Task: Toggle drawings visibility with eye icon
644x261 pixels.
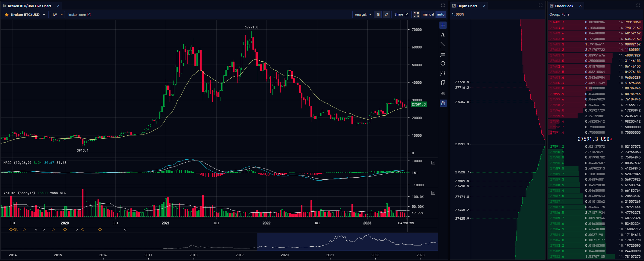Action: point(443,94)
